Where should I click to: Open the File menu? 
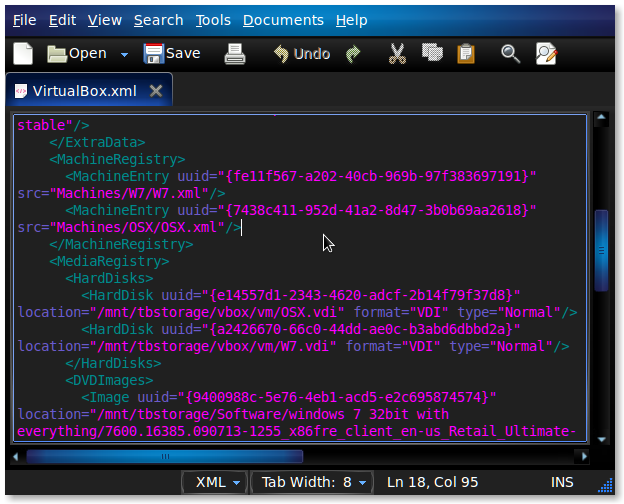coord(24,20)
